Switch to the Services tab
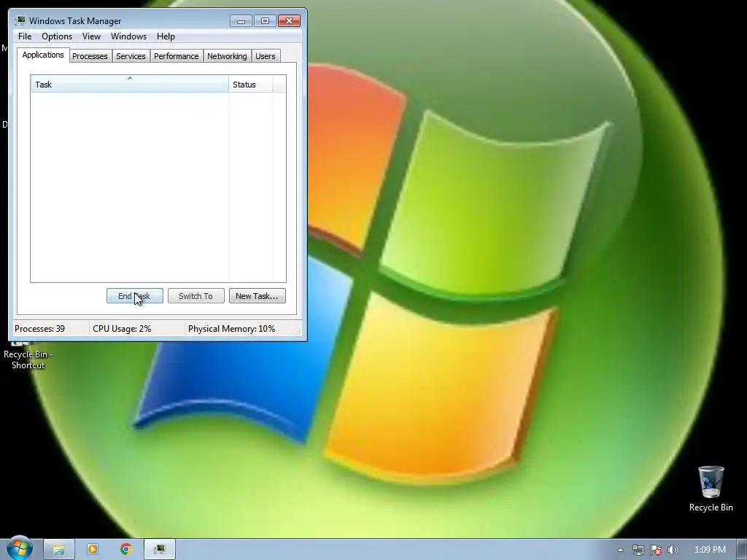The image size is (747, 560). pyautogui.click(x=131, y=56)
